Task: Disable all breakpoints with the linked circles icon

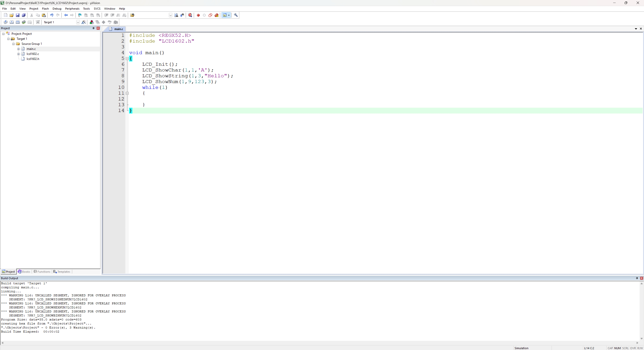Action: [x=210, y=15]
